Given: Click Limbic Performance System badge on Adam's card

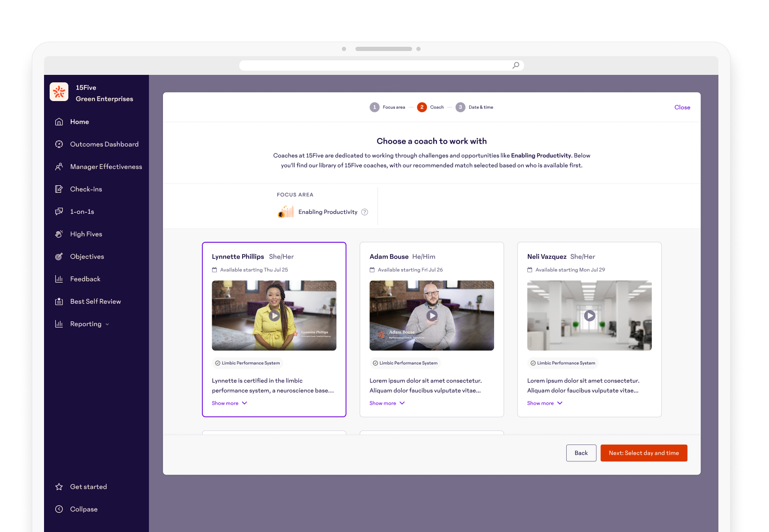Looking at the screenshot, I should click(x=405, y=363).
